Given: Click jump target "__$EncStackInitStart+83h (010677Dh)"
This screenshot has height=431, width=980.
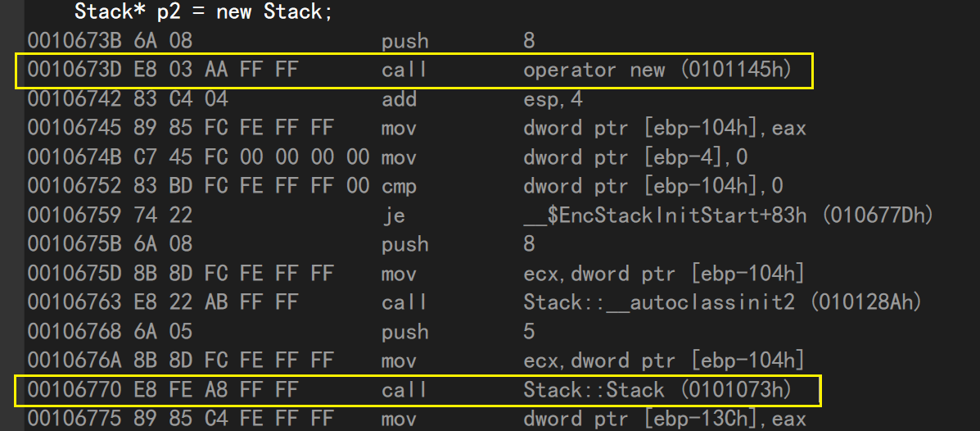Looking at the screenshot, I should point(729,216).
